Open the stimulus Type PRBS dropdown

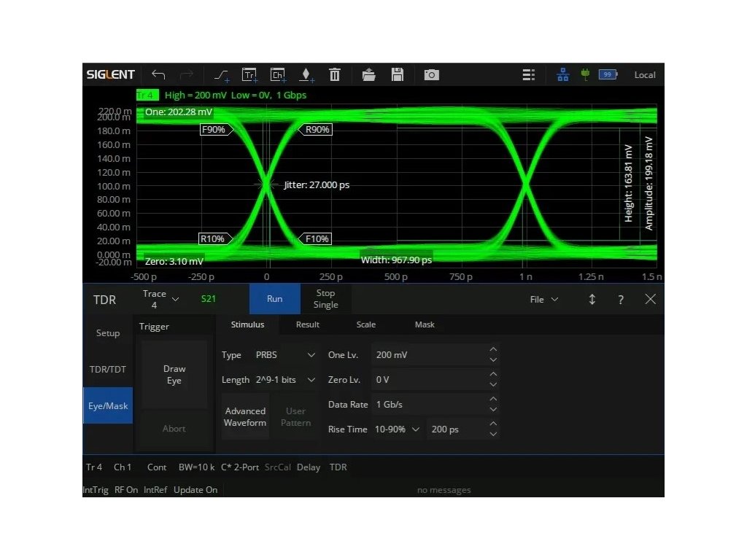coord(285,355)
